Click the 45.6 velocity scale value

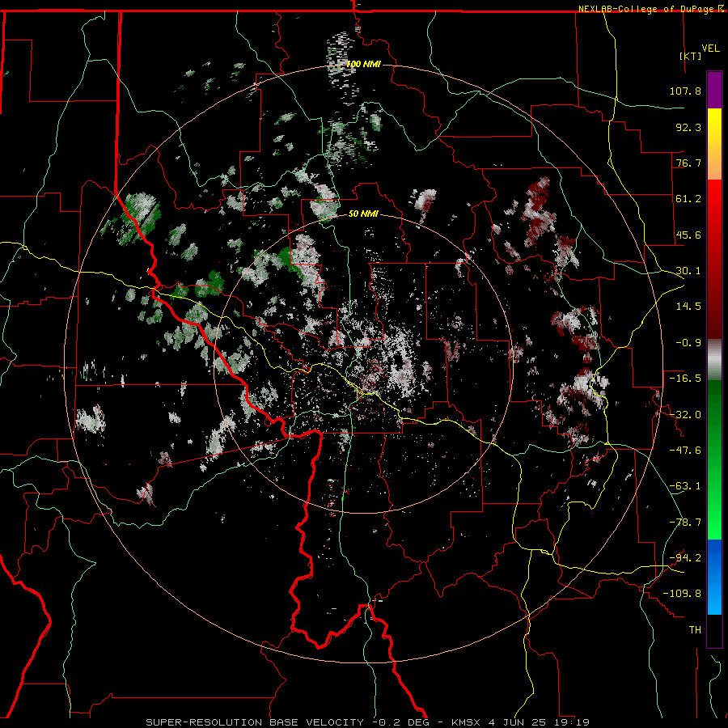point(688,235)
